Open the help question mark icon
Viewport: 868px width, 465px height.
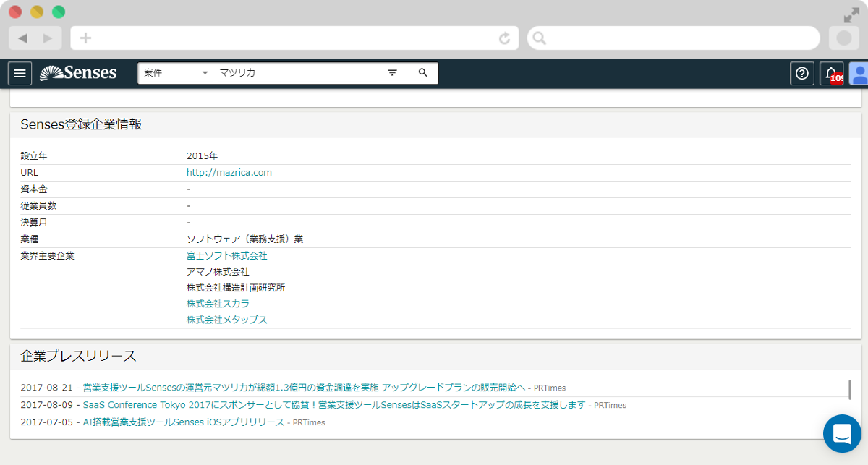[801, 73]
